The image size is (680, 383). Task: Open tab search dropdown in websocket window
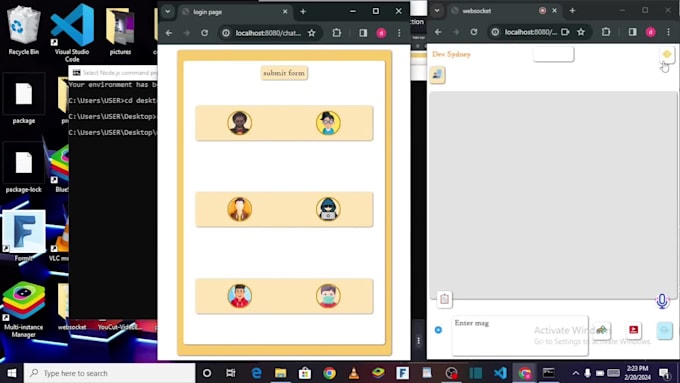point(437,11)
